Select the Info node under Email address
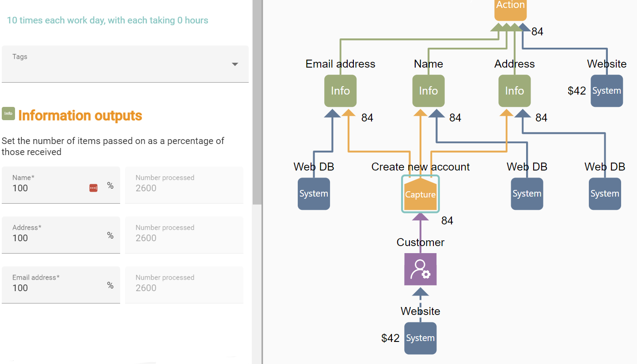637x364 pixels. pos(340,91)
